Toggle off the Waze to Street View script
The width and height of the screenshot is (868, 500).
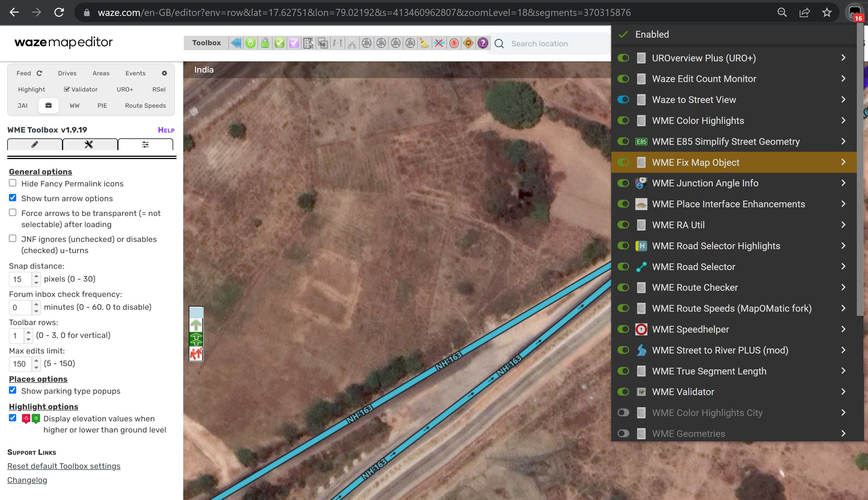click(623, 100)
